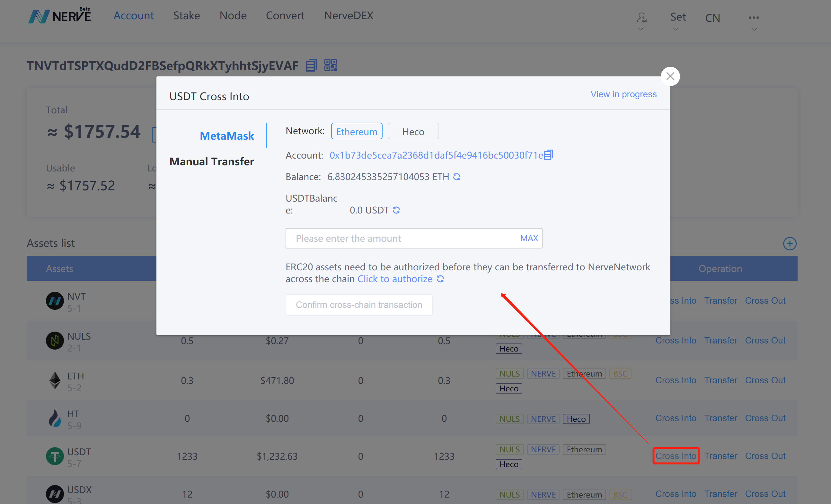Switch to the Manual Transfer method

point(211,161)
